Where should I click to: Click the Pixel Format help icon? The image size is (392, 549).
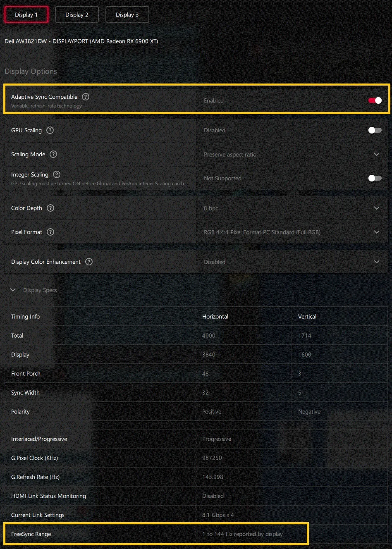pos(50,232)
